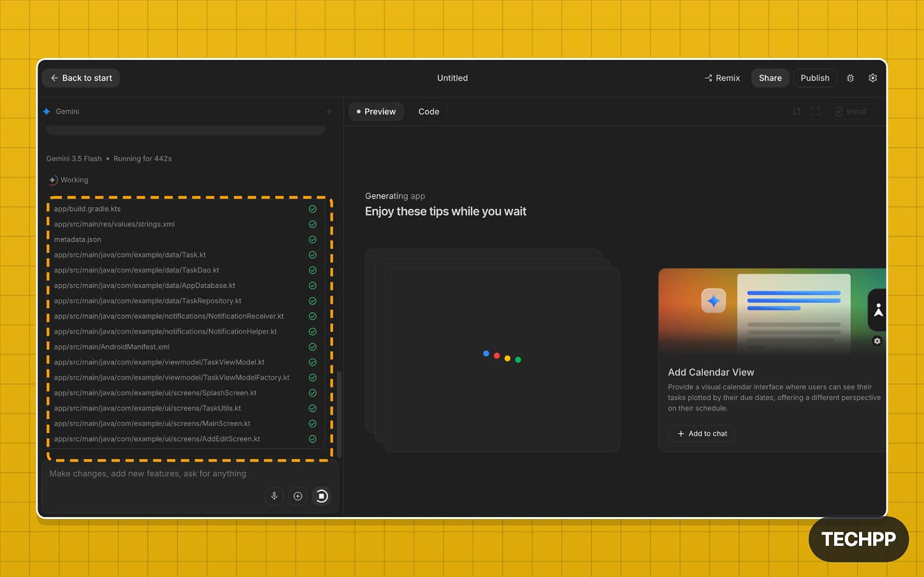924x577 pixels.
Task: Click green checkmark beside build.gradle.kts
Action: pyautogui.click(x=312, y=209)
